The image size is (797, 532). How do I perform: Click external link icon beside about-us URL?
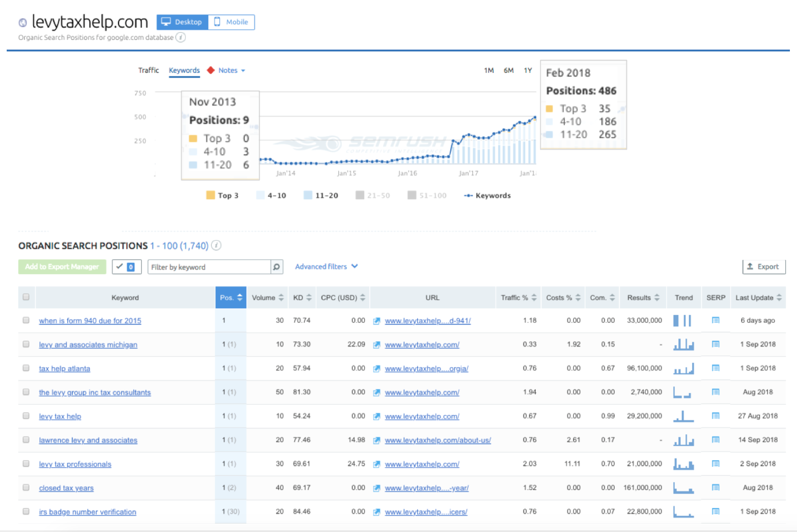coord(377,440)
